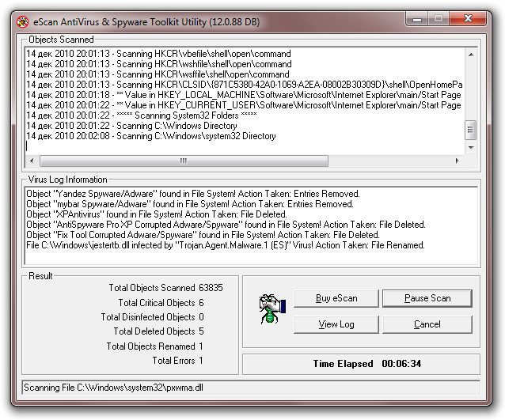
Task: Select the Scanning System32 Folders line
Action: [142, 115]
